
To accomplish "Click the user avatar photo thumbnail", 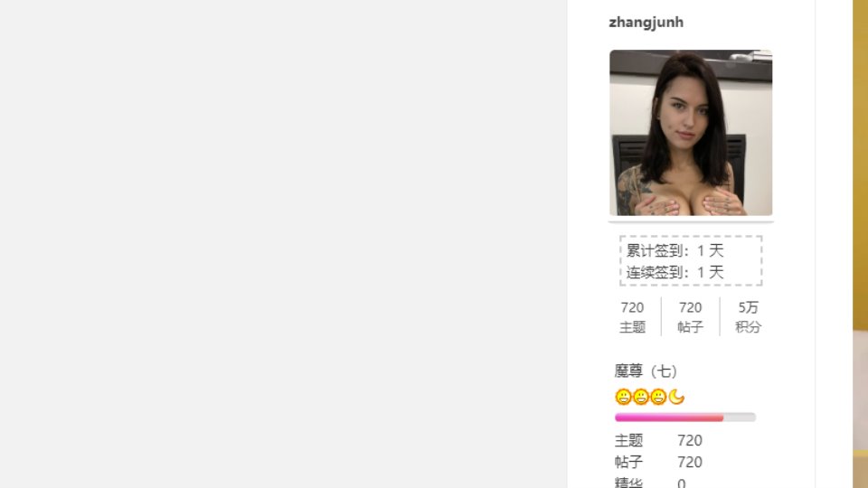I will (691, 133).
